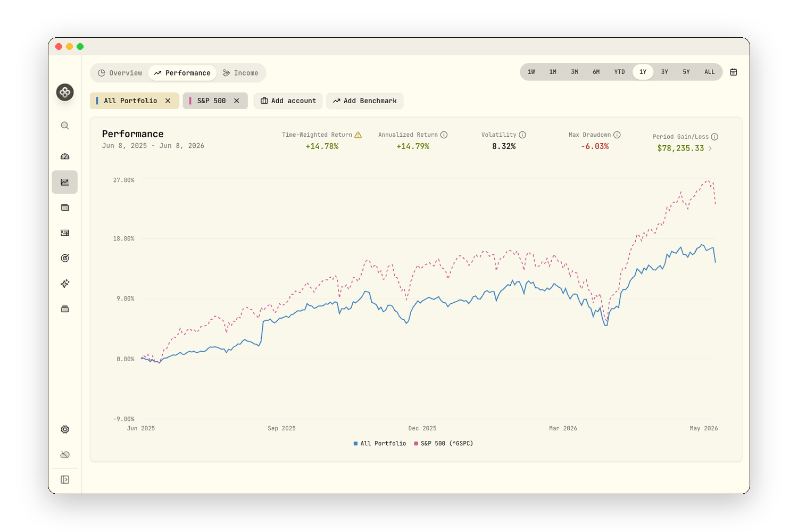Click the Add account button
The width and height of the screenshot is (798, 532).
pyautogui.click(x=288, y=101)
